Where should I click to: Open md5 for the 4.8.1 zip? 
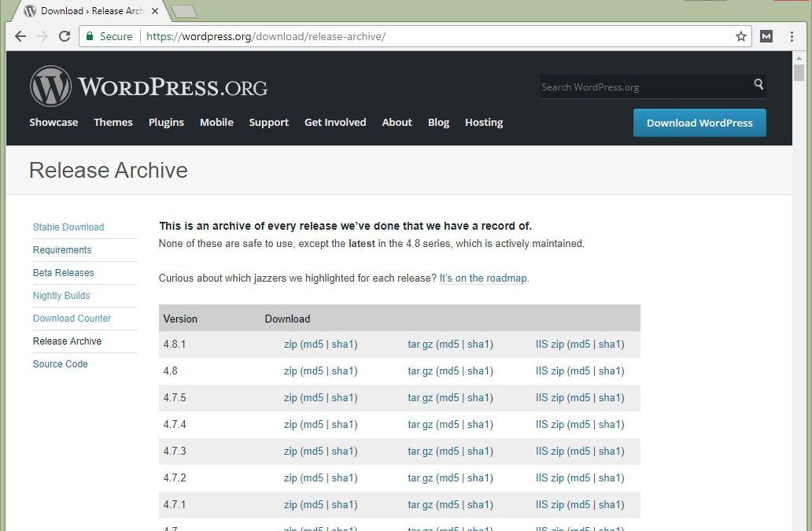point(313,345)
